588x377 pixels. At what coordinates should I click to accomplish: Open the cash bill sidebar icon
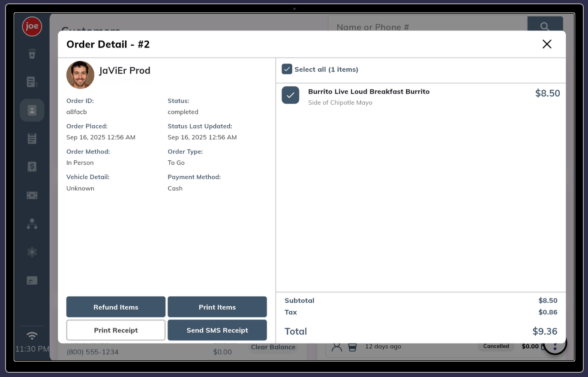pyautogui.click(x=32, y=195)
